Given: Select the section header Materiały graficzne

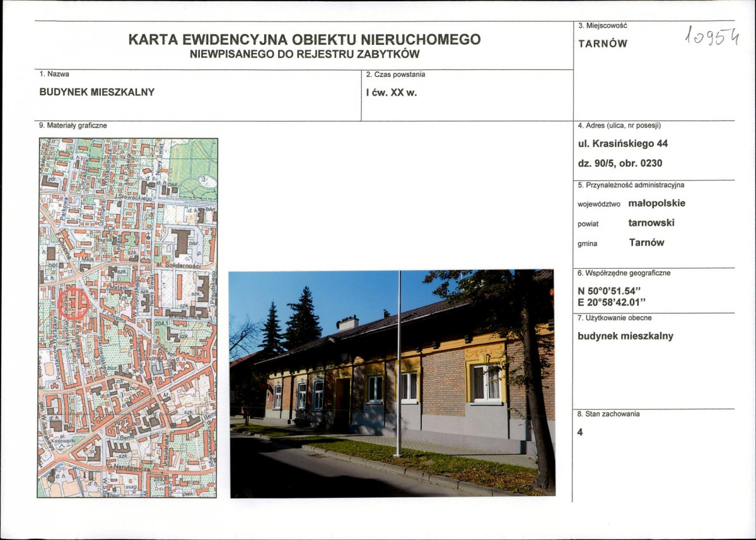Looking at the screenshot, I should [x=72, y=124].
